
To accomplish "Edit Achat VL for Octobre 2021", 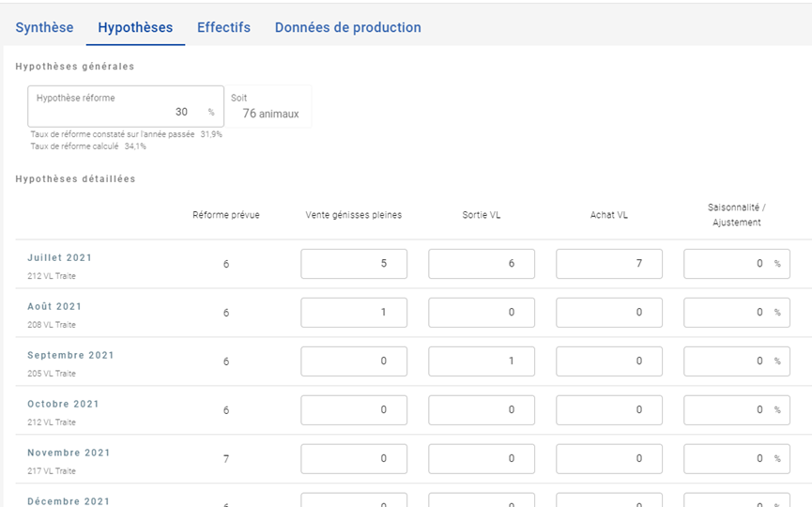I will [609, 409].
